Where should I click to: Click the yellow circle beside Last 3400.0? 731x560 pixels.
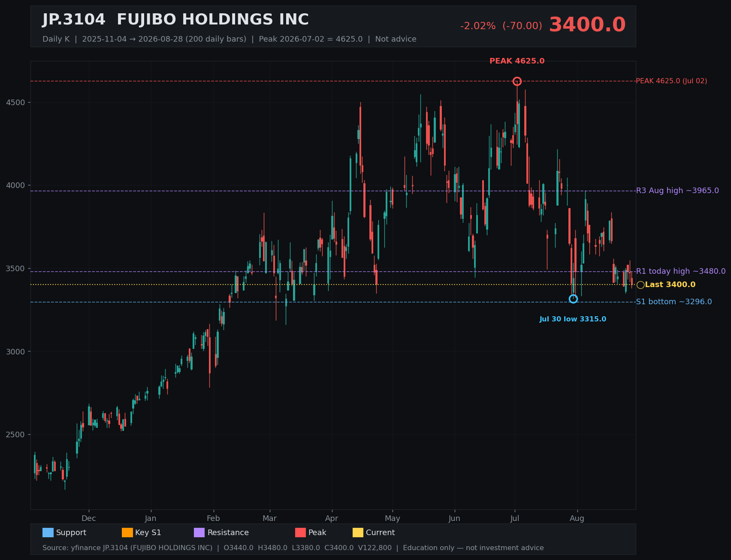tap(640, 285)
